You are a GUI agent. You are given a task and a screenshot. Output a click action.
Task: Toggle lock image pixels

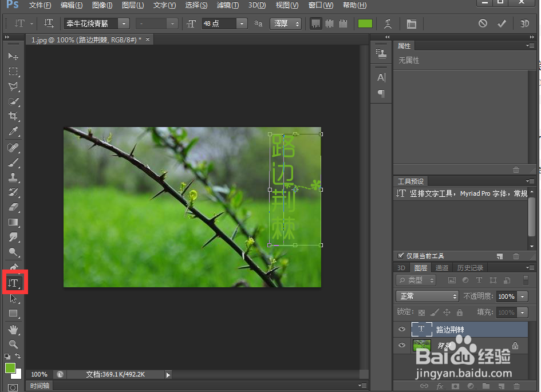tap(435, 312)
